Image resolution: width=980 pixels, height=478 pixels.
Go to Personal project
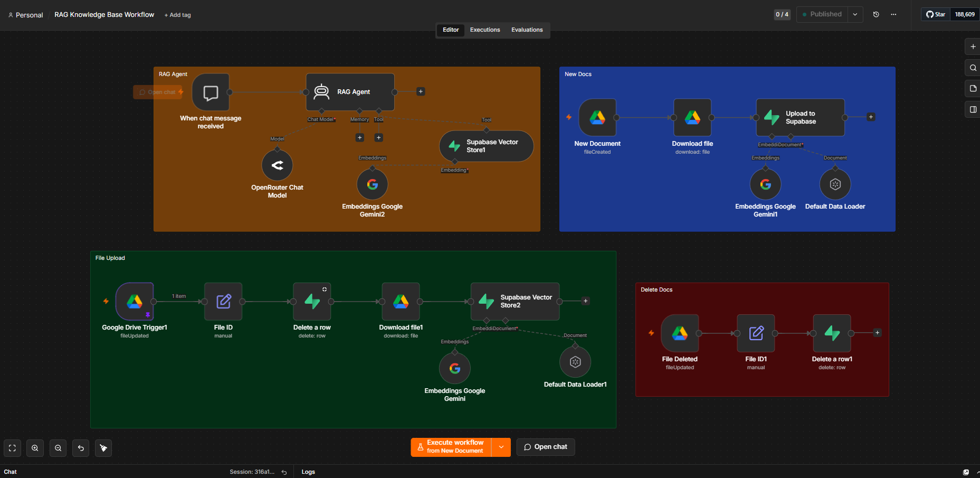pyautogui.click(x=25, y=15)
